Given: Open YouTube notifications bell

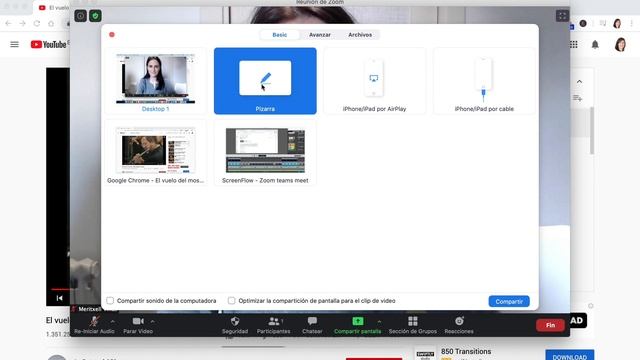Looking at the screenshot, I should pos(595,44).
